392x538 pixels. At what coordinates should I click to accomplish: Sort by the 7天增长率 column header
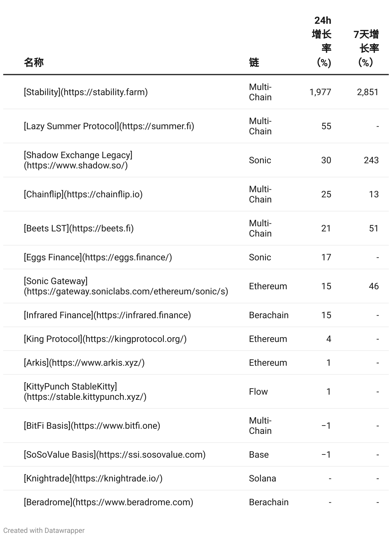click(x=366, y=48)
